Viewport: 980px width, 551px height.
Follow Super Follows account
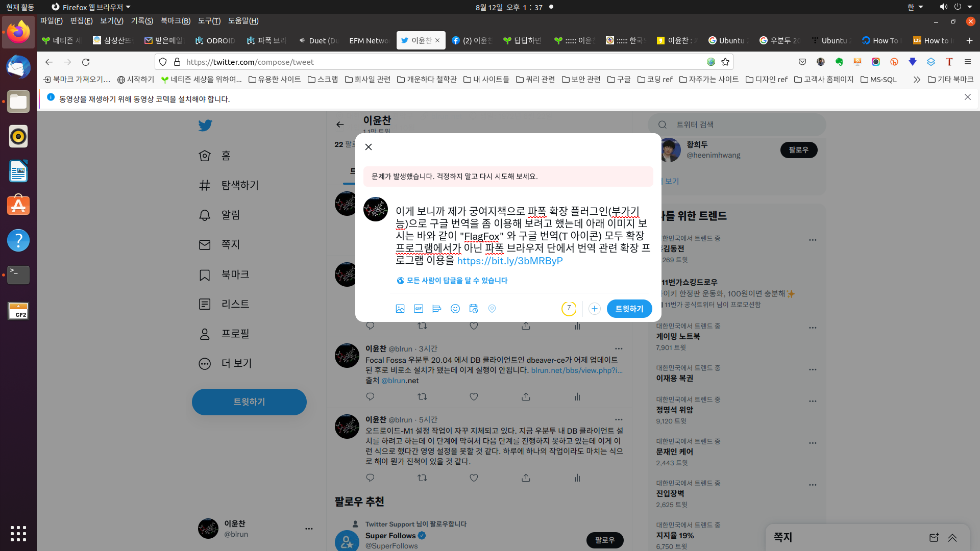tap(605, 540)
